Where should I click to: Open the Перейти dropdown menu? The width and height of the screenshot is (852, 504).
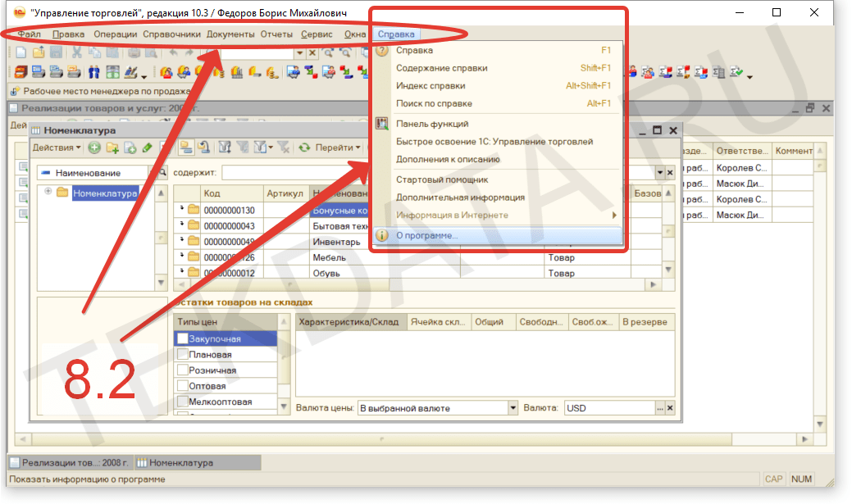pyautogui.click(x=337, y=148)
